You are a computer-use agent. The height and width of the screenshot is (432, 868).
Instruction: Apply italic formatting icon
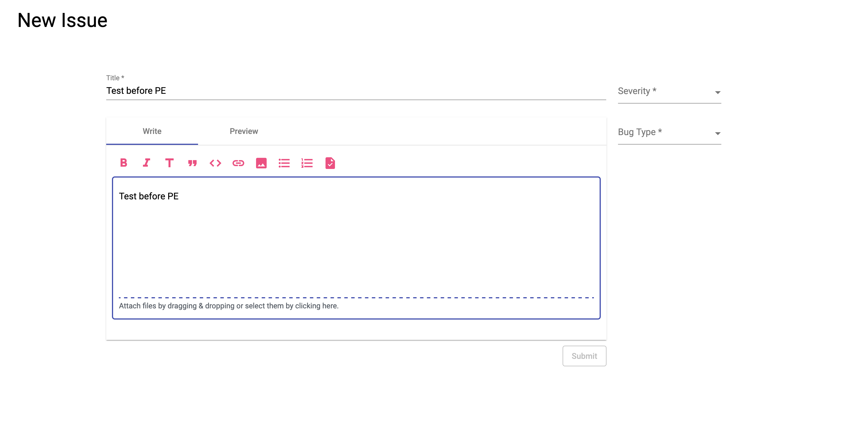[146, 163]
